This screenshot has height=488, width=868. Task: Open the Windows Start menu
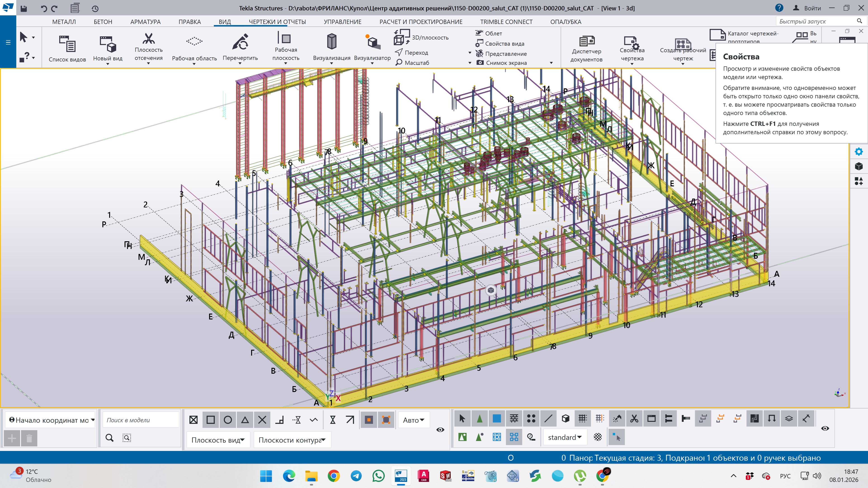tap(266, 476)
